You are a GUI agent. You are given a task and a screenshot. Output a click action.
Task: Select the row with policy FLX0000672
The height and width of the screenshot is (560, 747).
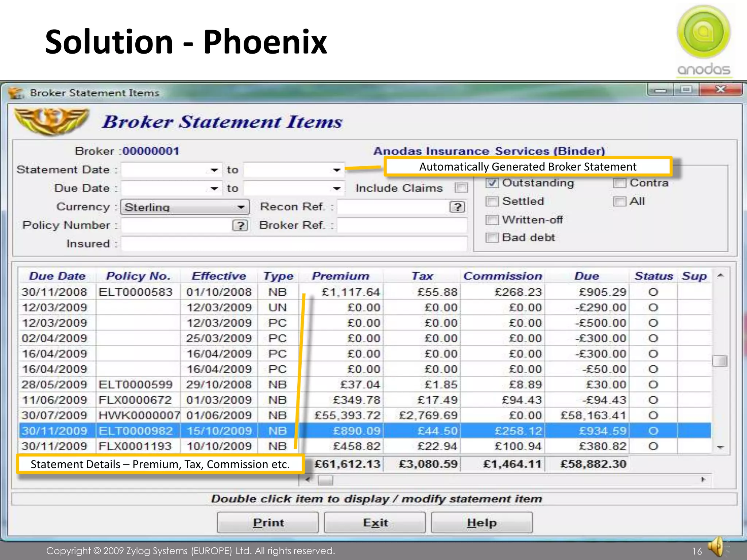[365, 400]
